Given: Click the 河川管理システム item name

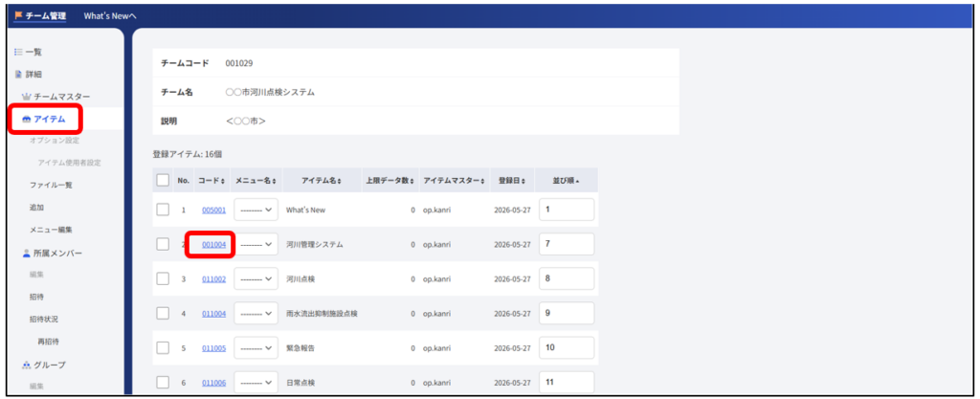Looking at the screenshot, I should coord(314,245).
